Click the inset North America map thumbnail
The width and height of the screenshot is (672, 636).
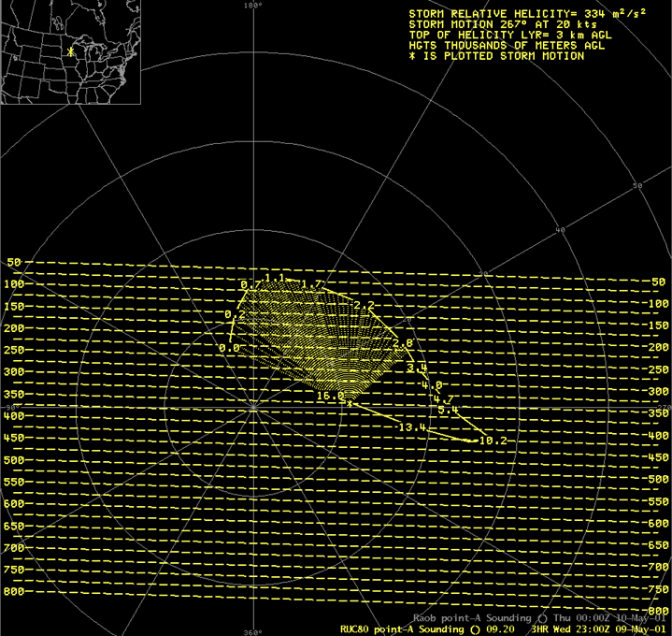[70, 51]
